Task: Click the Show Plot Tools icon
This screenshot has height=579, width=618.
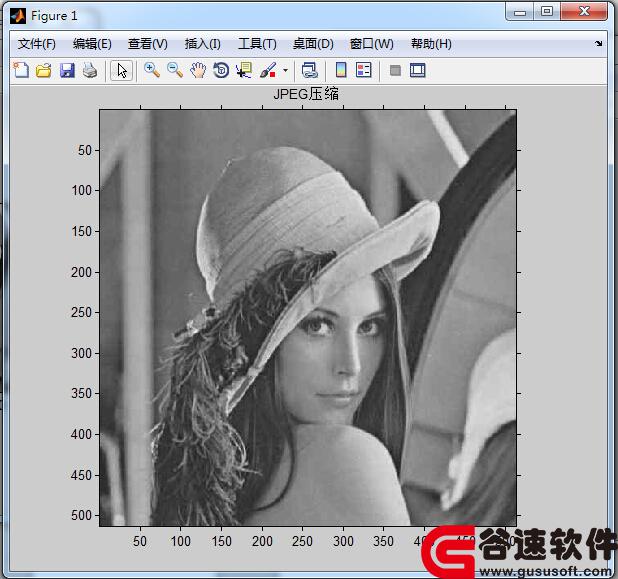Action: [417, 70]
